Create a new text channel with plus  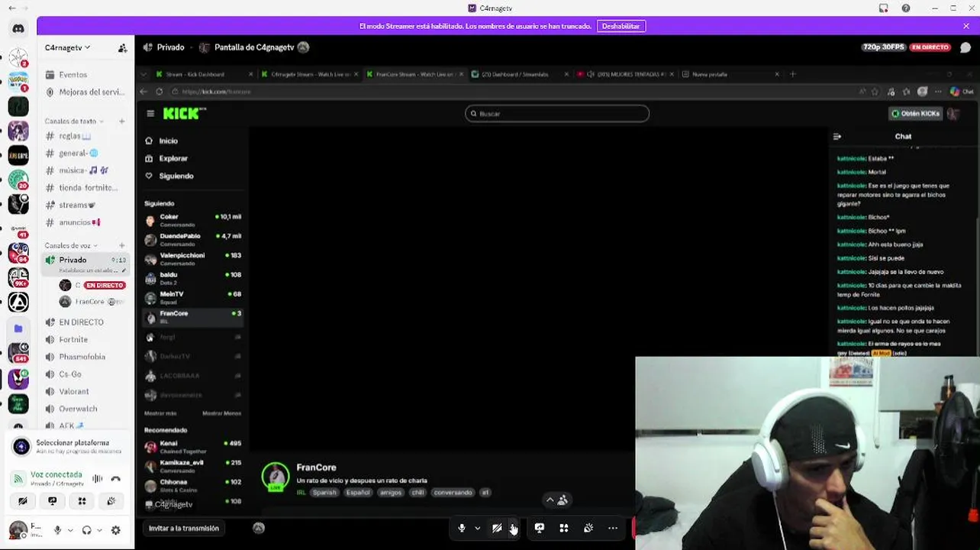(x=121, y=121)
